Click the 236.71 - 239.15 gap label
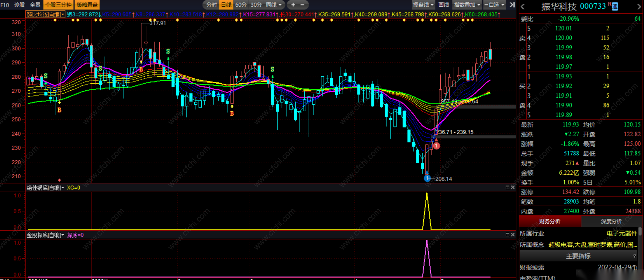Viewport: 644px width, 280px height. [x=455, y=132]
